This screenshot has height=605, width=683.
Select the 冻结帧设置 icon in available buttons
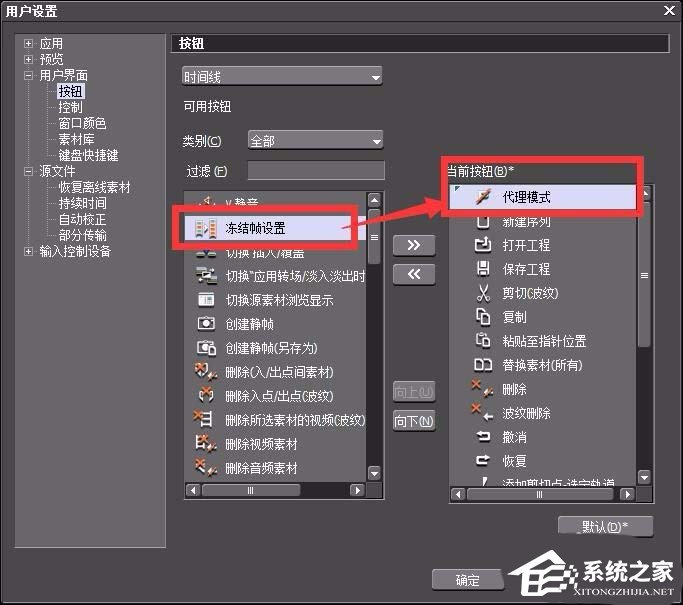tap(206, 228)
